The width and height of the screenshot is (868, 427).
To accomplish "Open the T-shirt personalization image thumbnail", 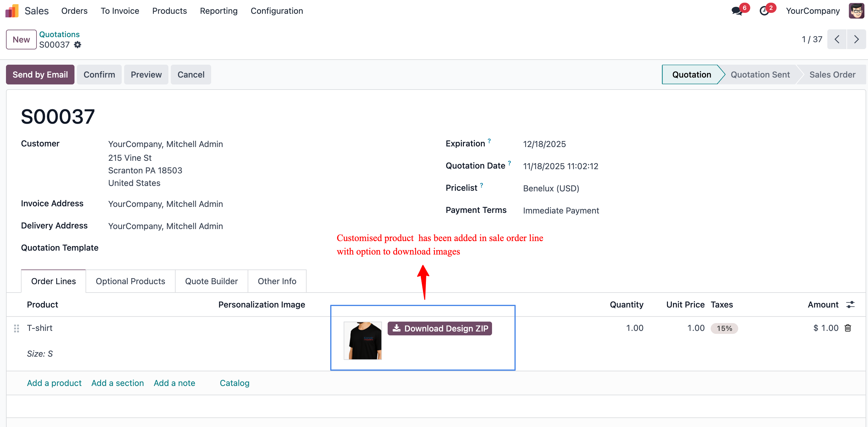I will pyautogui.click(x=363, y=341).
